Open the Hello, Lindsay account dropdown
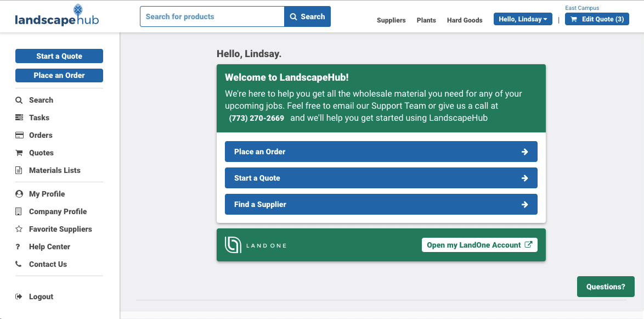The image size is (644, 319). click(523, 19)
